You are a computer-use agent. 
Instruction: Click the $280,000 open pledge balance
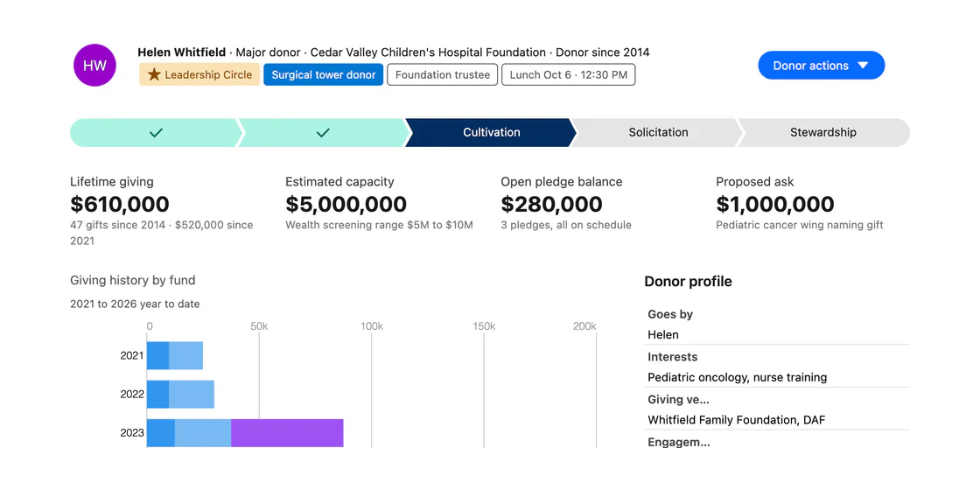(x=552, y=204)
